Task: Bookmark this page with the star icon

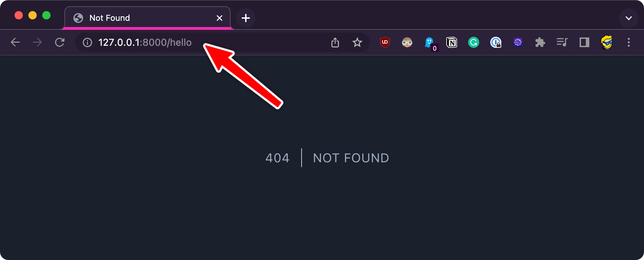Action: [357, 42]
